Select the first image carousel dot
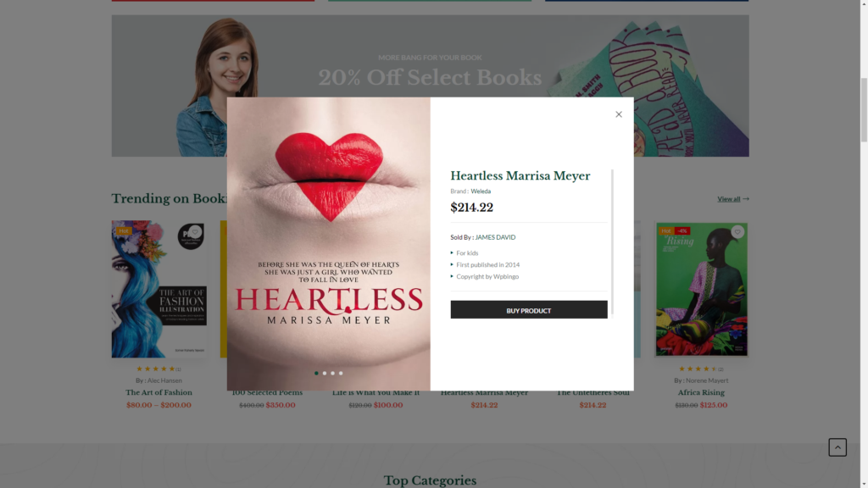The height and width of the screenshot is (488, 868). tap(316, 373)
